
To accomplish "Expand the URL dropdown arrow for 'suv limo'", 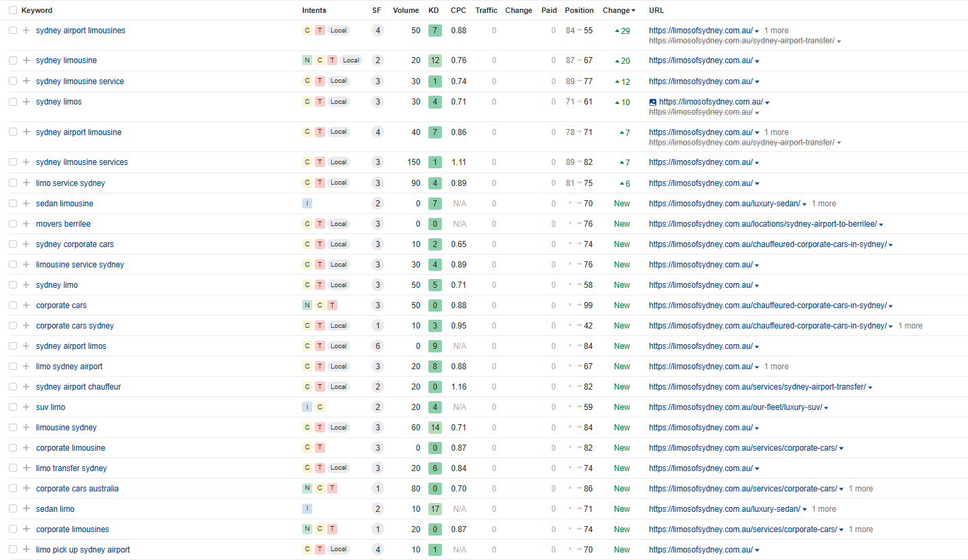I will [826, 408].
